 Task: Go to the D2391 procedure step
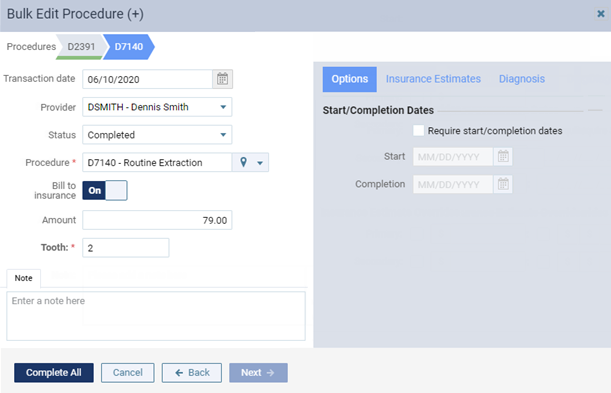point(81,47)
